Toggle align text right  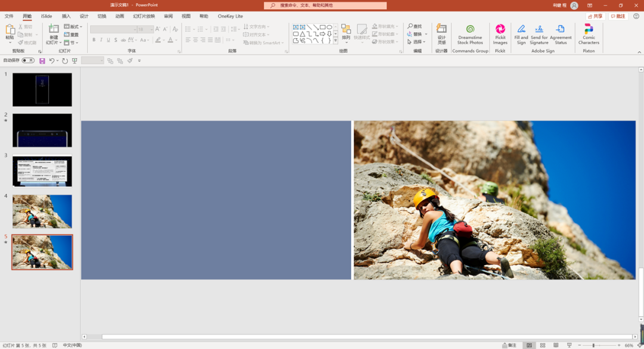click(x=203, y=40)
